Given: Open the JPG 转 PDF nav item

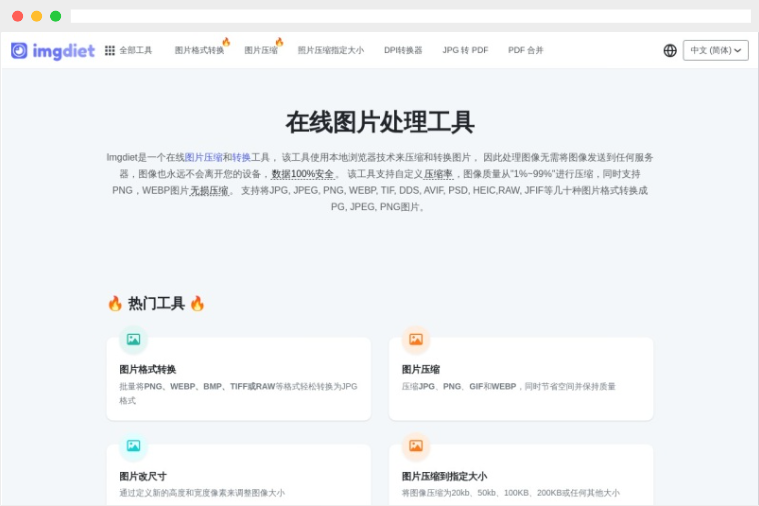Looking at the screenshot, I should pyautogui.click(x=465, y=50).
